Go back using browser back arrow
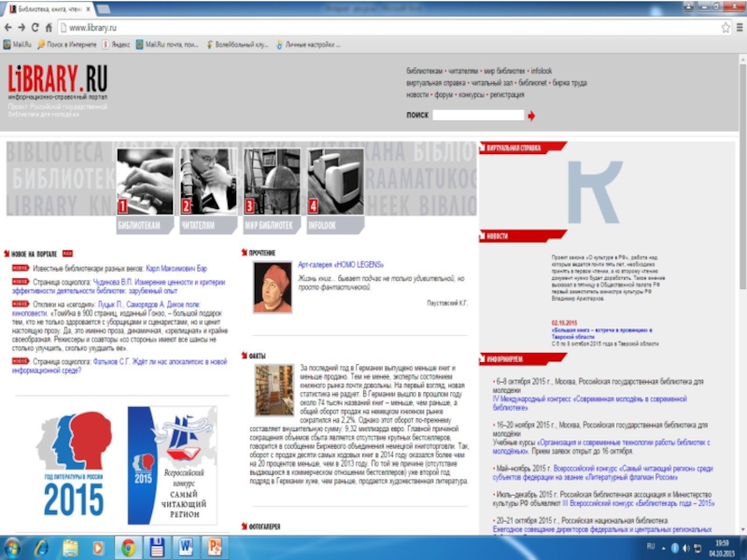The image size is (747, 560). [x=7, y=28]
